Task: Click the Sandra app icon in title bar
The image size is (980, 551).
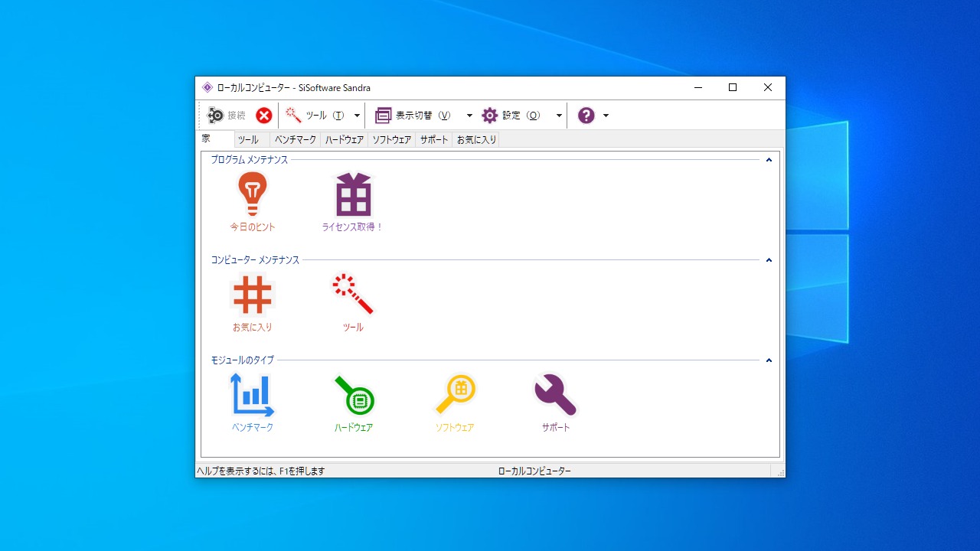Action: (207, 88)
